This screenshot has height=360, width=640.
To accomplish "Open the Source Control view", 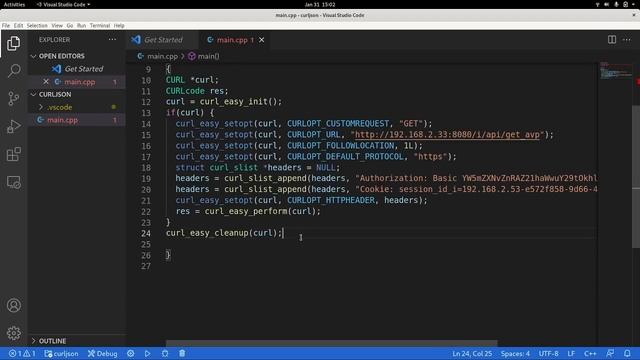I will point(13,99).
